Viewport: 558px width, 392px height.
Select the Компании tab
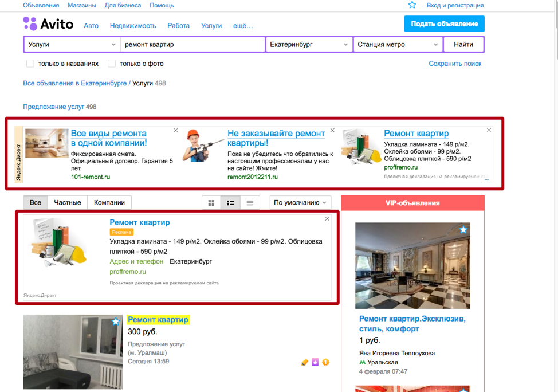point(109,203)
